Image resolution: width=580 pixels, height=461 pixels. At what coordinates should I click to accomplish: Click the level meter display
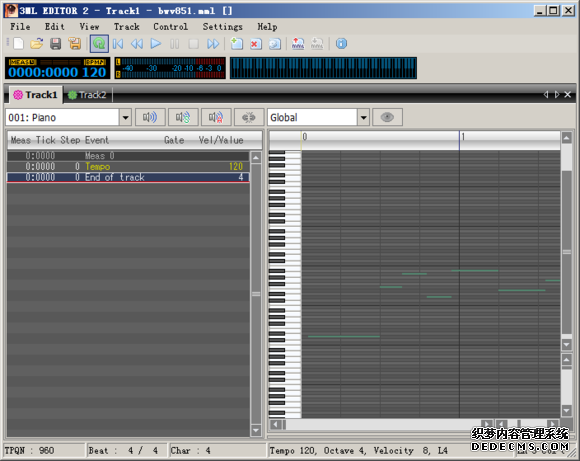click(x=170, y=68)
